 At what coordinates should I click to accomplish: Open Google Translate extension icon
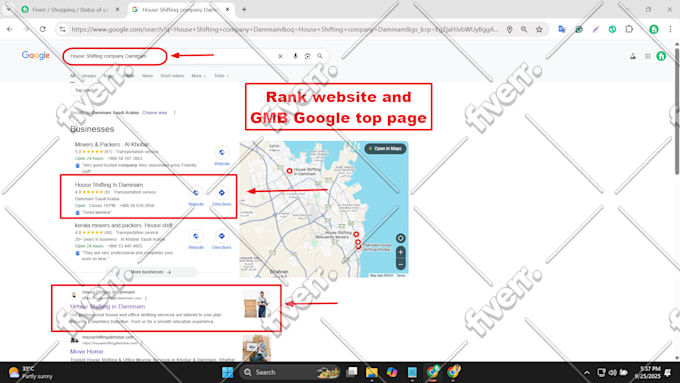[x=562, y=29]
